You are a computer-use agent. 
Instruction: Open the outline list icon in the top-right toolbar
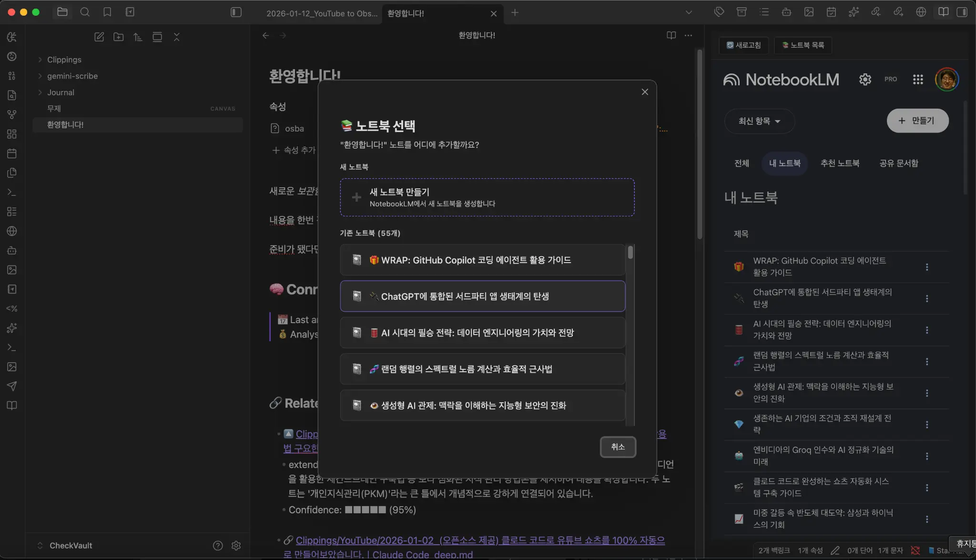(x=764, y=12)
